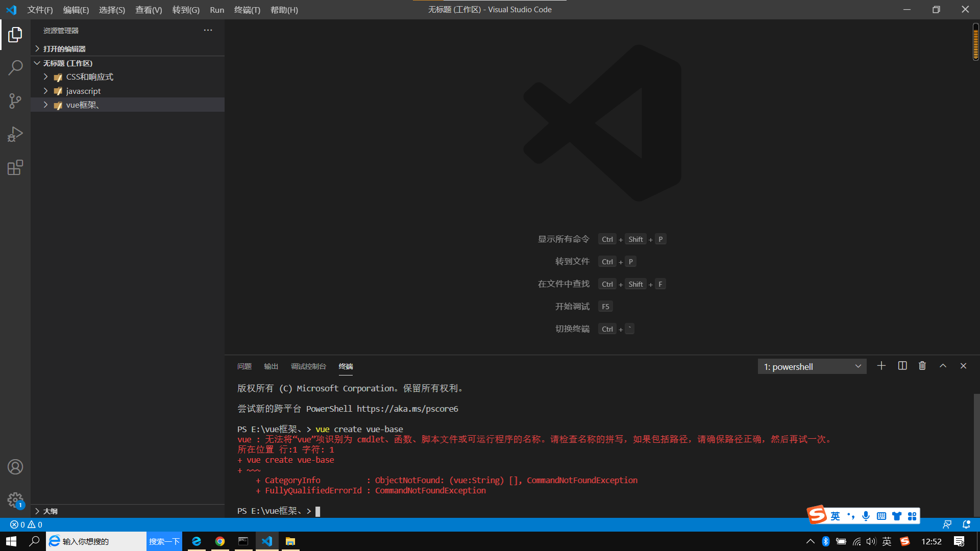Open the feedback icon in status bar

point(947,524)
